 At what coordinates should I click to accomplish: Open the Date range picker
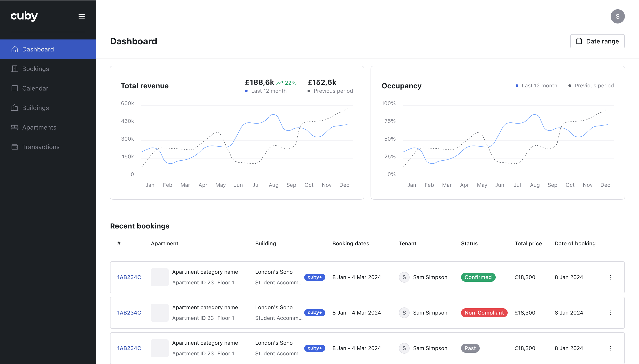[597, 41]
